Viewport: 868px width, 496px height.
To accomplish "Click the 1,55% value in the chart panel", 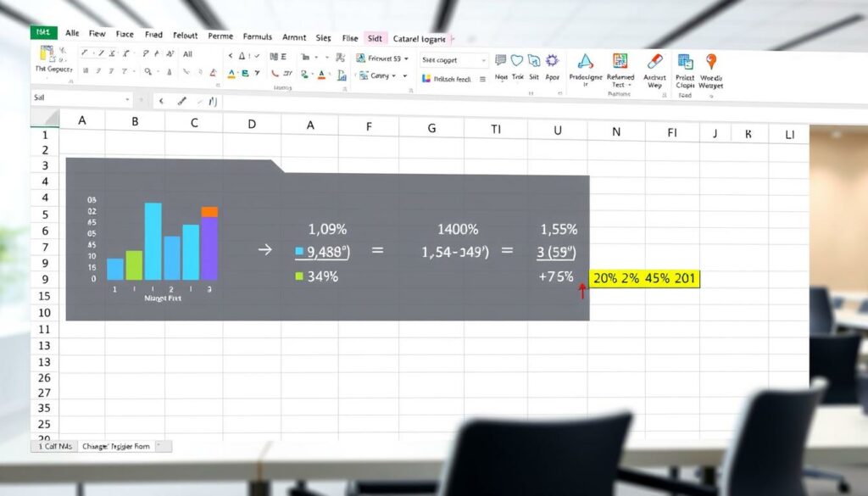I will click(x=559, y=229).
